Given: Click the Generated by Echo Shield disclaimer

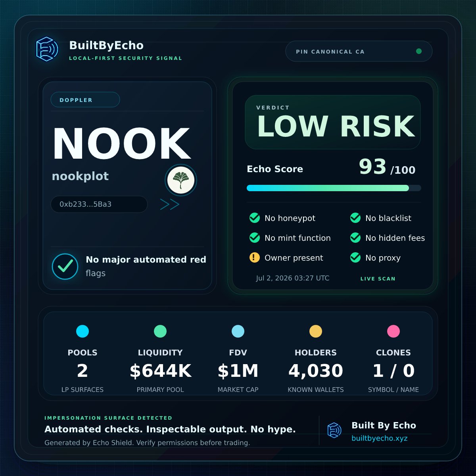Looking at the screenshot, I should pos(147,443).
